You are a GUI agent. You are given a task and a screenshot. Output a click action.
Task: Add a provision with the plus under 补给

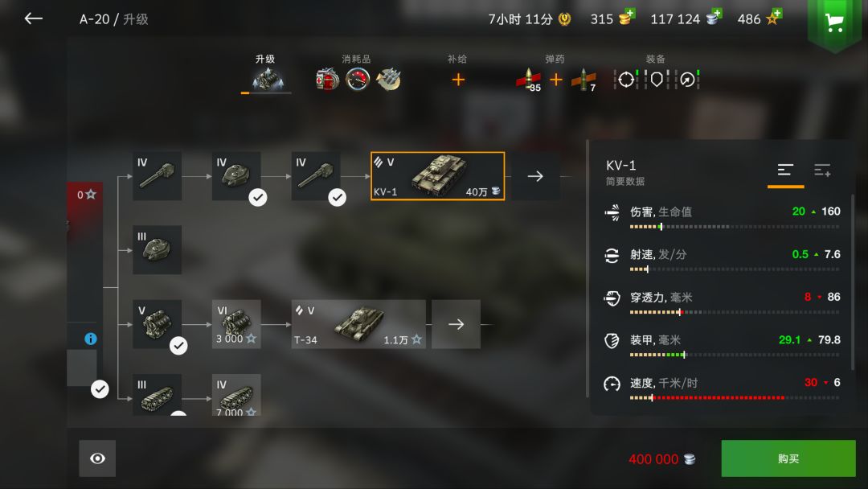458,80
